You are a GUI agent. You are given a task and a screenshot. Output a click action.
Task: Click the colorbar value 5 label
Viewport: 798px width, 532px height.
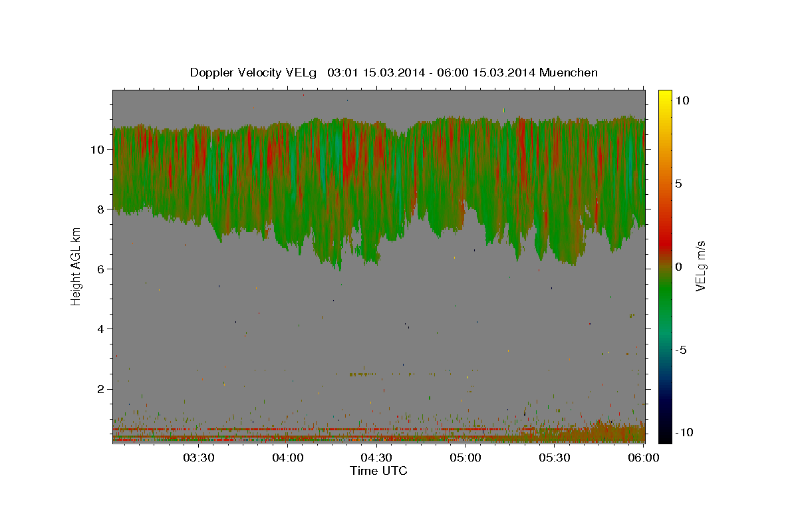[679, 184]
